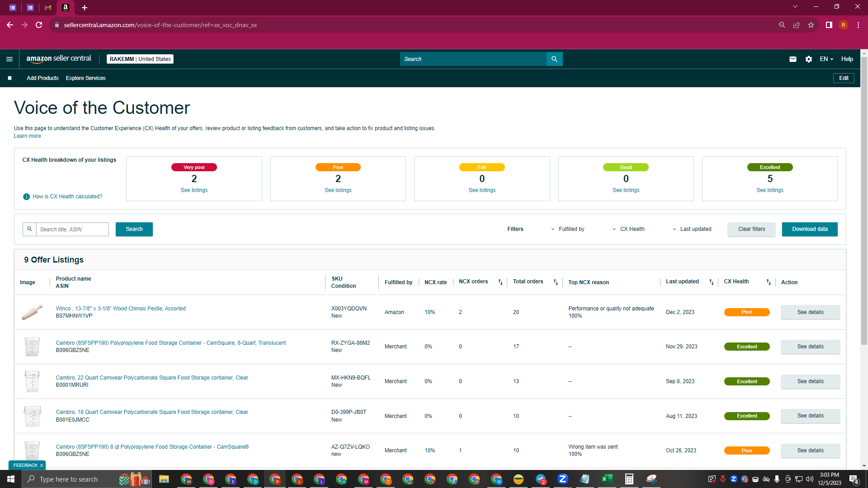The width and height of the screenshot is (868, 488).
Task: Click the Edit button in navigation bar
Action: (844, 78)
